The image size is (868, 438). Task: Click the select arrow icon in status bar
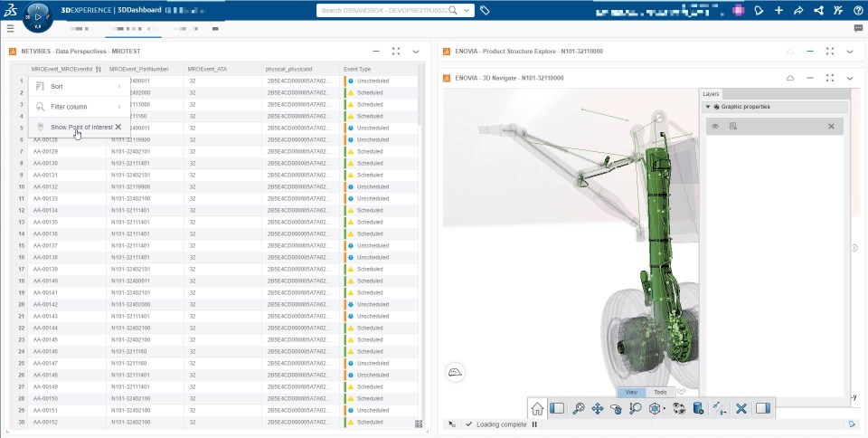point(452,424)
